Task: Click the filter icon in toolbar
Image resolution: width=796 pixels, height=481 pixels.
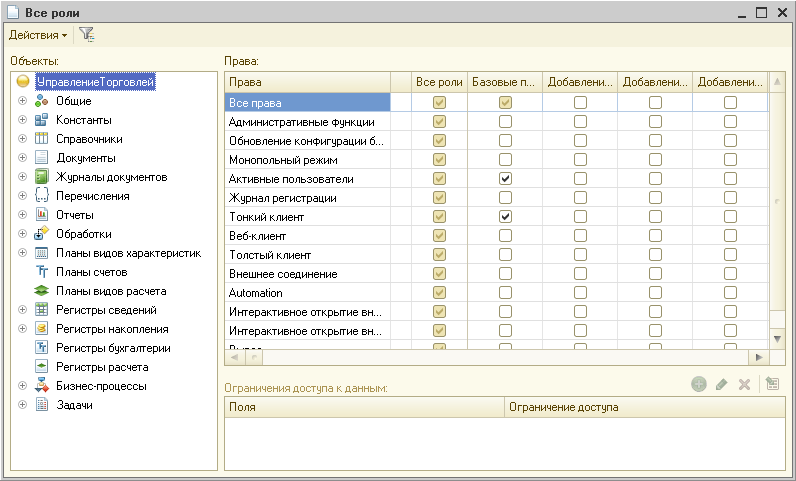Action: 87,35
